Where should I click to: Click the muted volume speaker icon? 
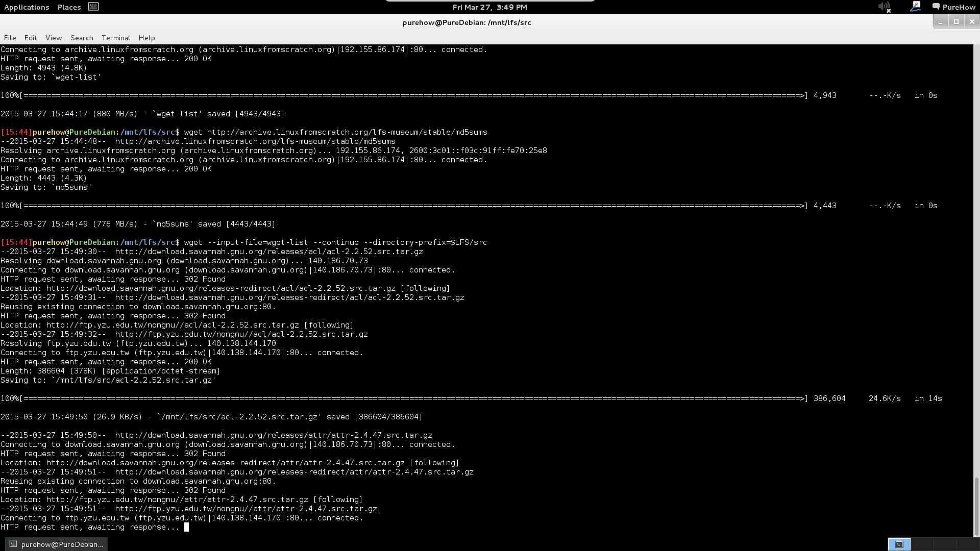[x=884, y=7]
